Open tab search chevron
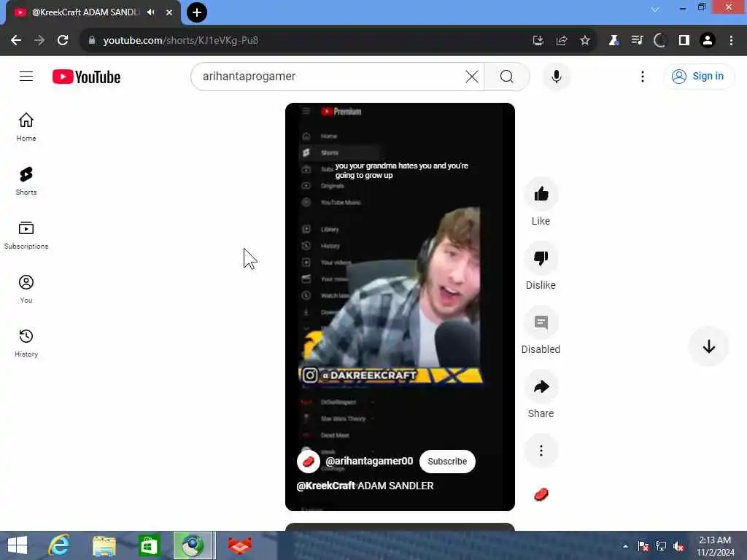747x560 pixels. [655, 9]
